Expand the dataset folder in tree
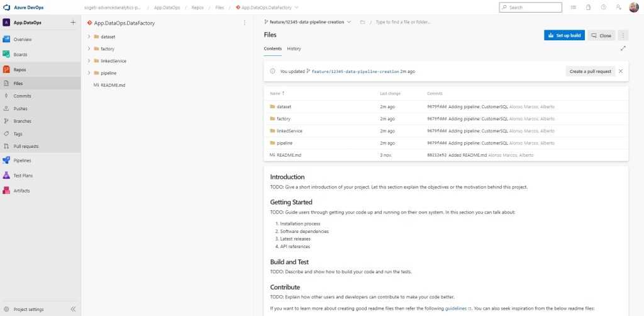 click(x=89, y=37)
